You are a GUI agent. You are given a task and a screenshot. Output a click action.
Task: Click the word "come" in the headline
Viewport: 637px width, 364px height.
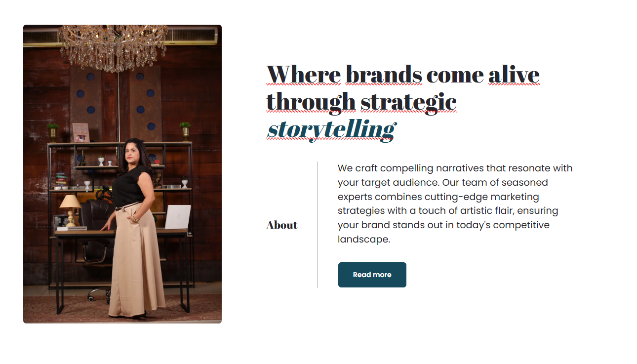point(455,75)
